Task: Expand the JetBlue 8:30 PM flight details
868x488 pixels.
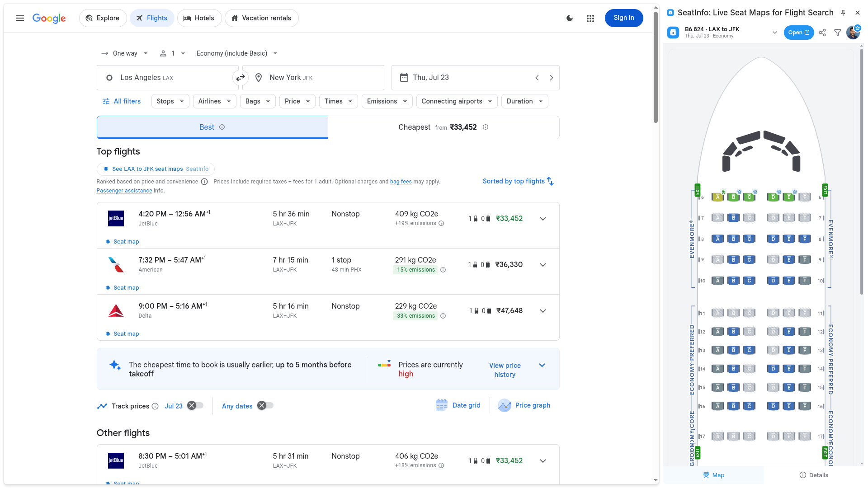Action: point(543,461)
